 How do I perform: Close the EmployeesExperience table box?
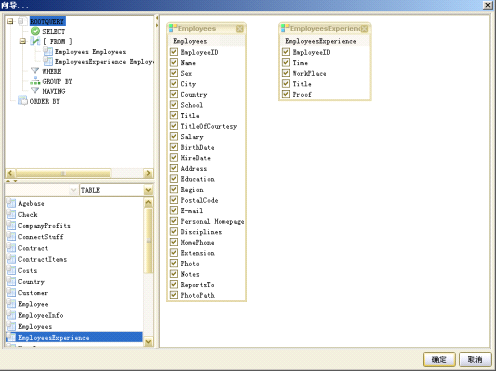364,29
